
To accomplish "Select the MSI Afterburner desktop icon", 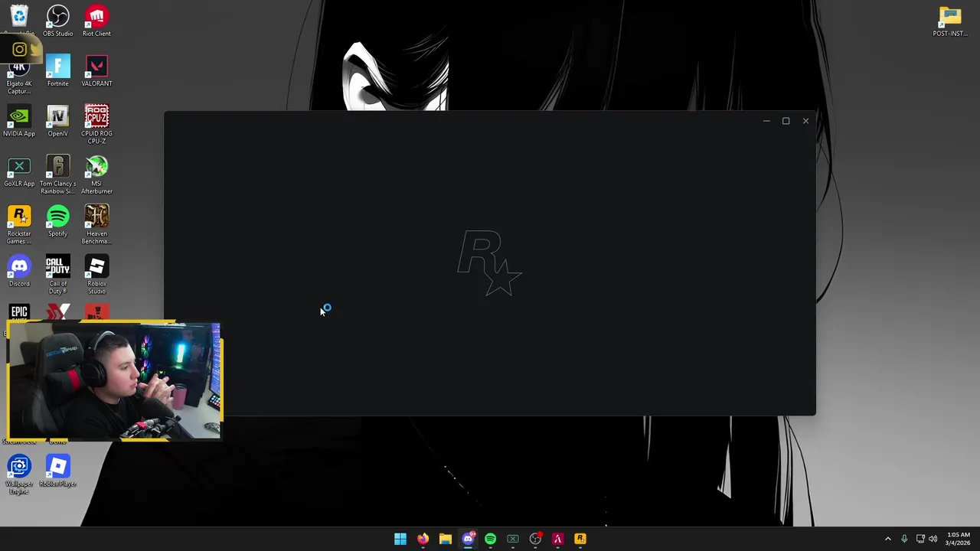I will pyautogui.click(x=96, y=174).
